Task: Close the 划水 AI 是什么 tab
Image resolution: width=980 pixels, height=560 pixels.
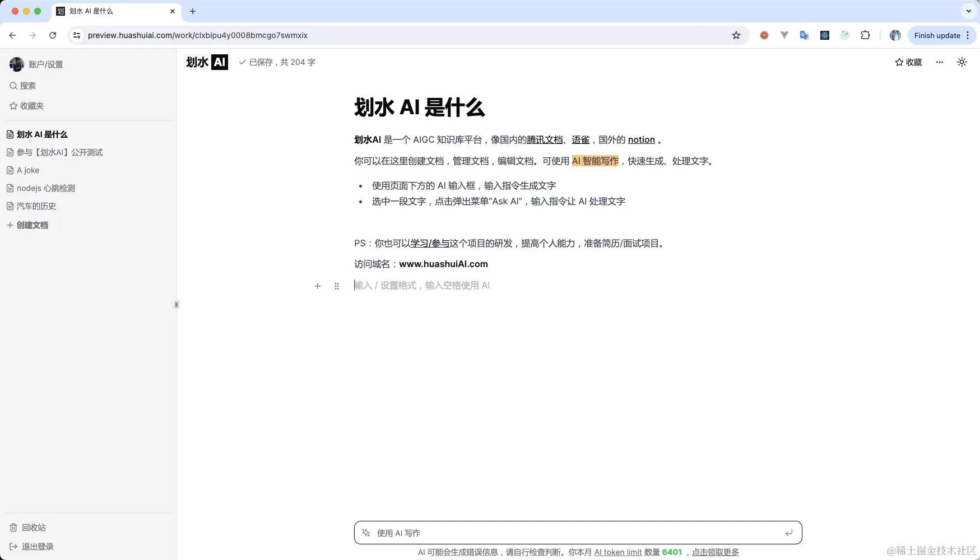Action: (173, 11)
